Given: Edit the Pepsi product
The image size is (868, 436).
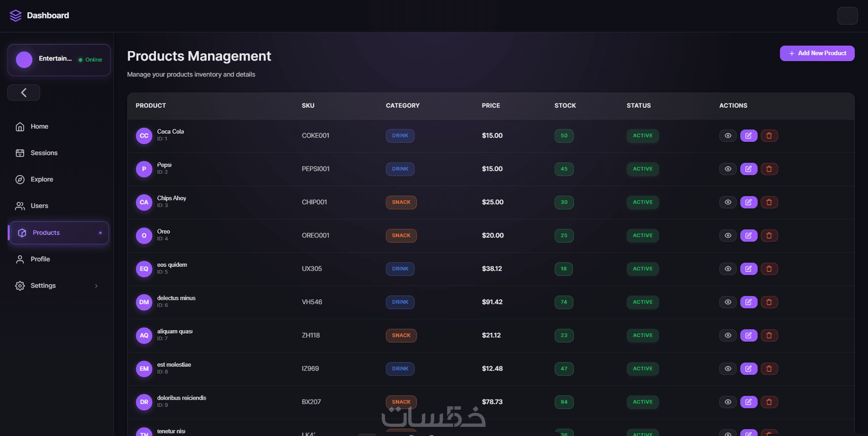Looking at the screenshot, I should [748, 169].
